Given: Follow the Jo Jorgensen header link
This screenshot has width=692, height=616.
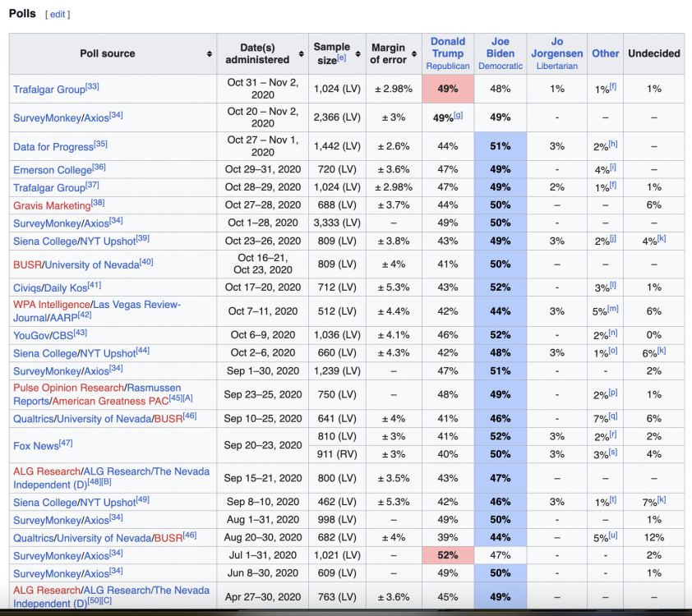Looking at the screenshot, I should click(556, 47).
